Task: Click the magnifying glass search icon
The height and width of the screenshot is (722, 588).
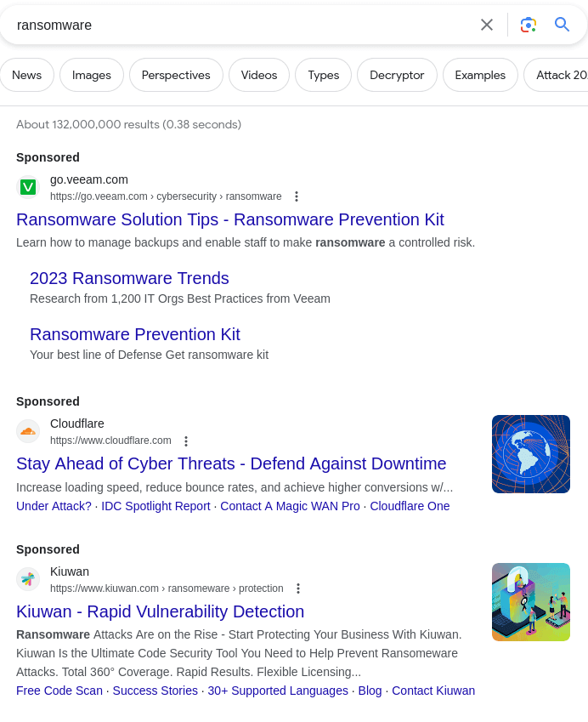Action: (x=562, y=25)
